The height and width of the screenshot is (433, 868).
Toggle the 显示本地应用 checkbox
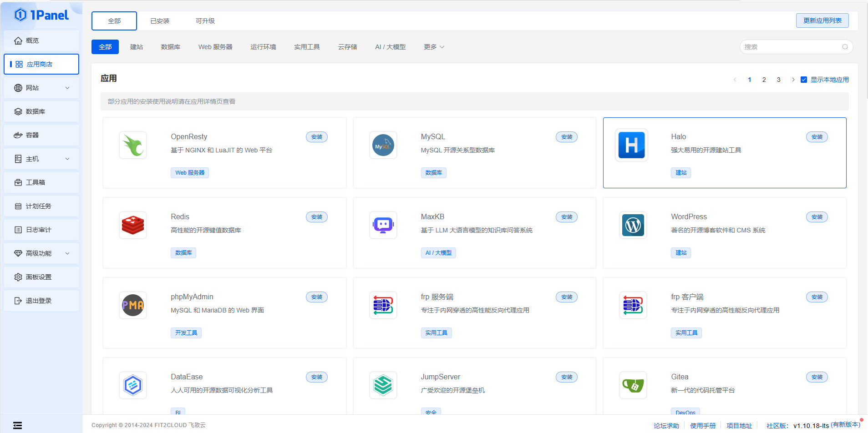click(x=804, y=80)
